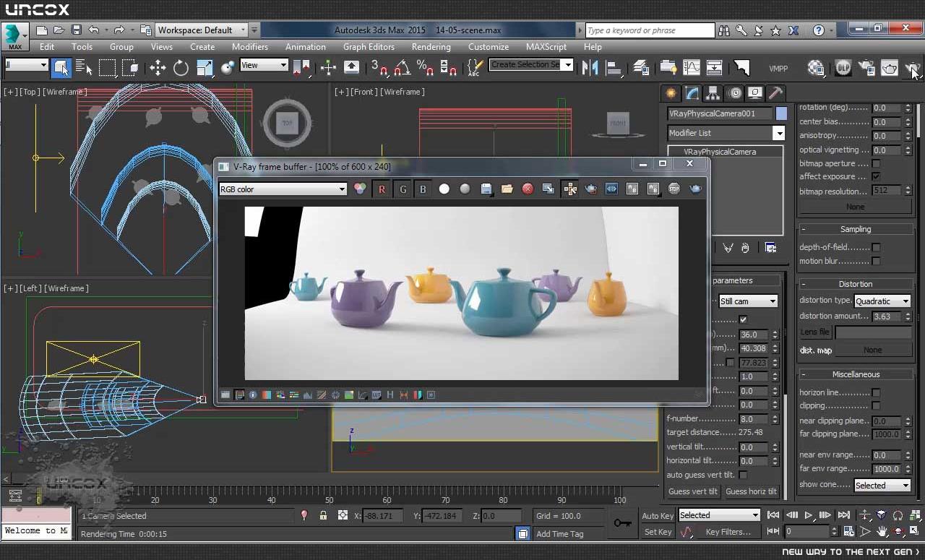Viewport: 925px width, 560px height.
Task: Enable the horizon line checkbox
Action: (x=876, y=392)
